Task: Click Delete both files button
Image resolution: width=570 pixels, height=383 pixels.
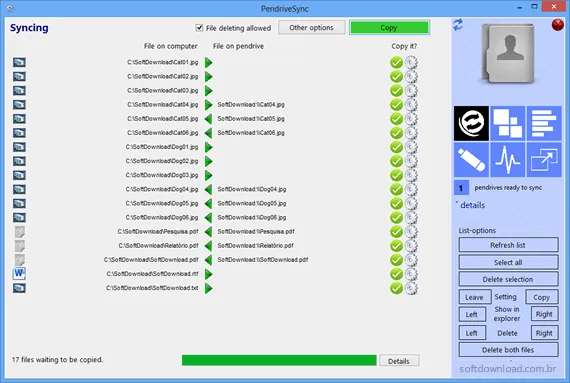Action: tap(508, 350)
